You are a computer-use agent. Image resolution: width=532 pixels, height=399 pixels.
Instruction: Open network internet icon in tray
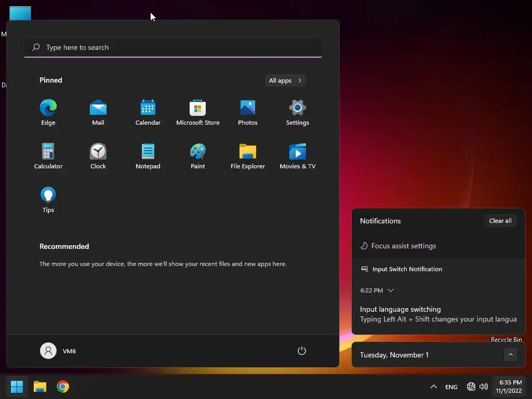click(471, 387)
